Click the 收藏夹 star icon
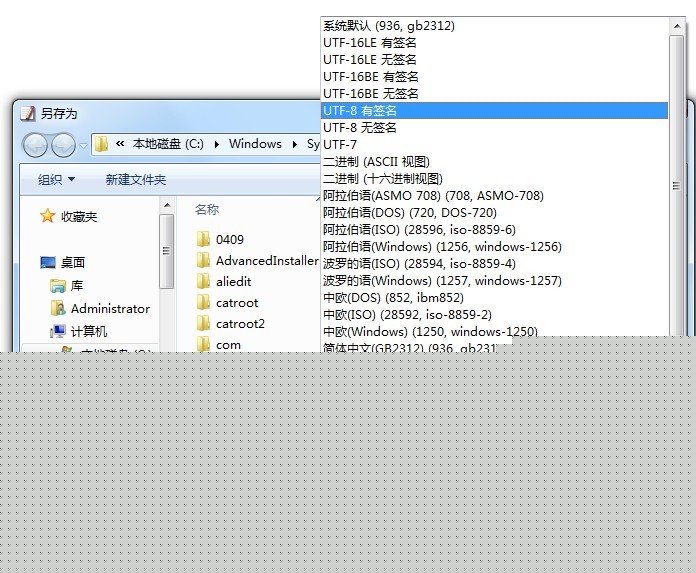 47,216
